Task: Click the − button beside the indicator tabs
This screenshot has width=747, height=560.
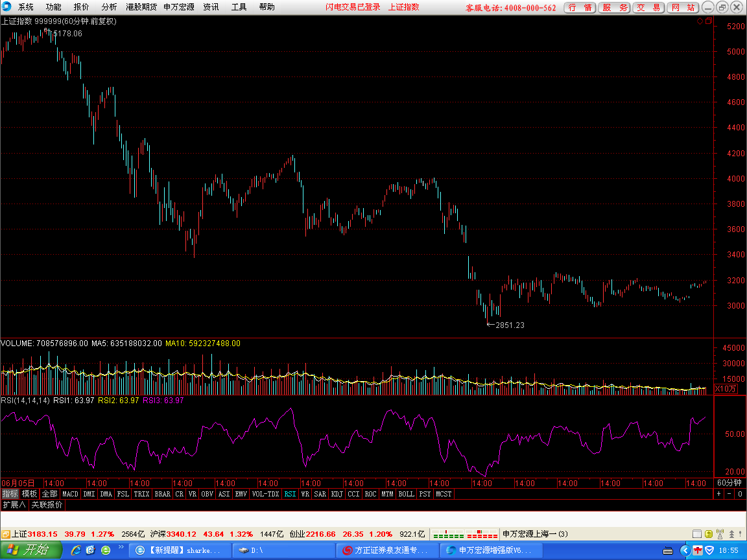Action: (x=729, y=494)
